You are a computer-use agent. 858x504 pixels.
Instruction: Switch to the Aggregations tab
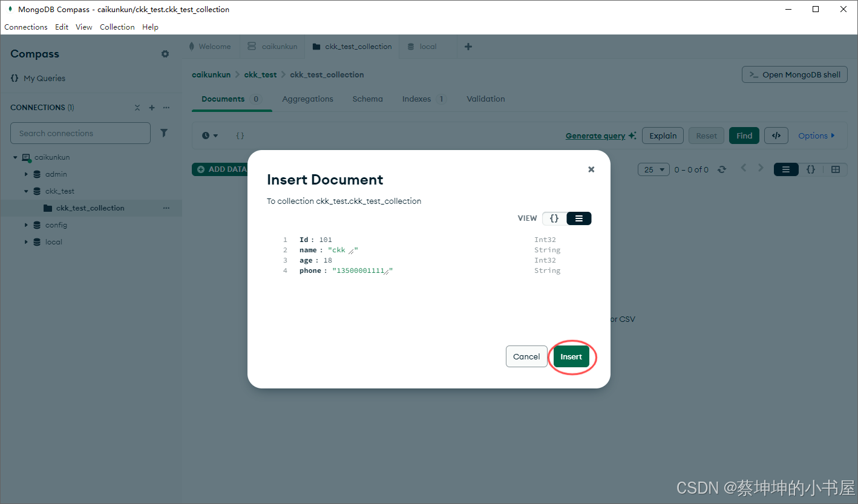[x=307, y=99]
